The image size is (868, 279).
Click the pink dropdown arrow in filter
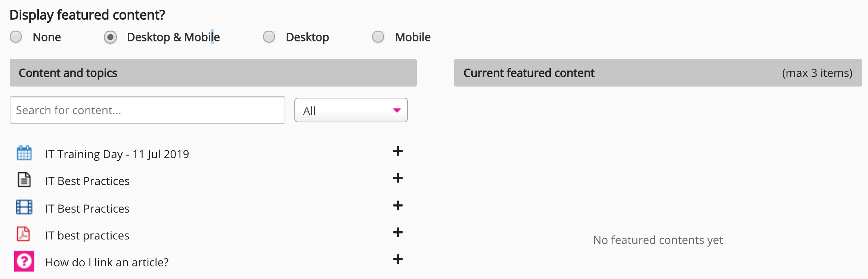point(397,110)
